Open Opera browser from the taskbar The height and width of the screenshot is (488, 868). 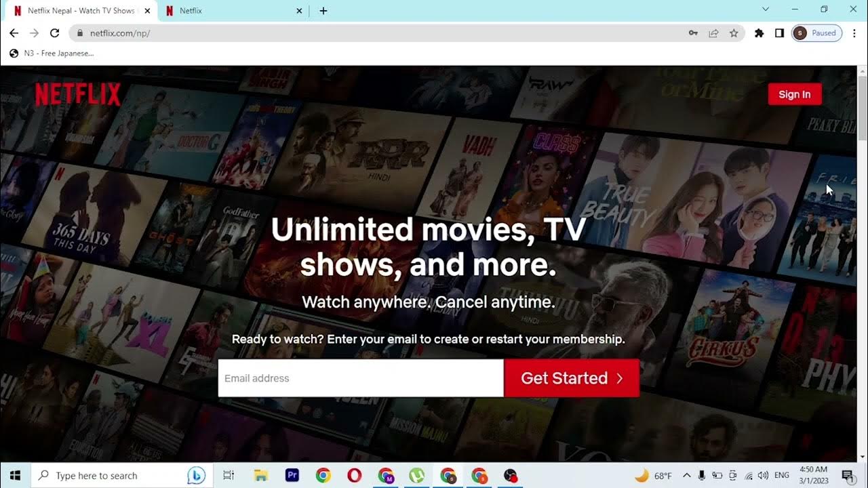pos(355,476)
